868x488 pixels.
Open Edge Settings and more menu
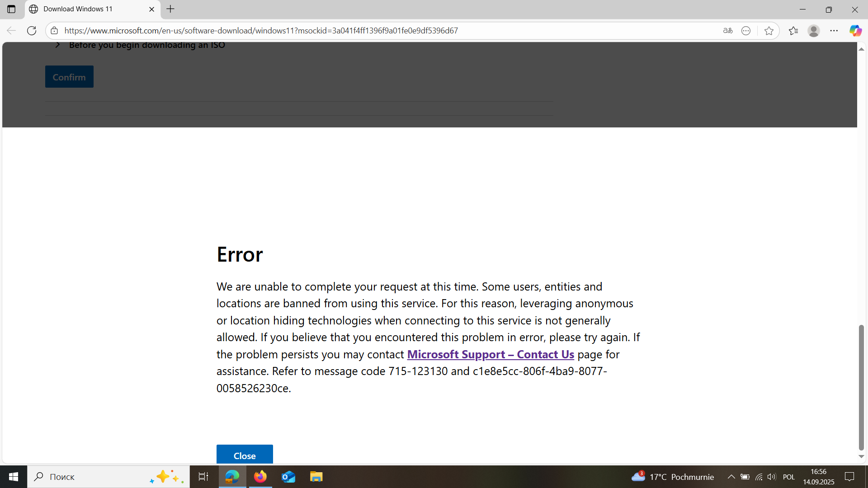pyautogui.click(x=834, y=31)
